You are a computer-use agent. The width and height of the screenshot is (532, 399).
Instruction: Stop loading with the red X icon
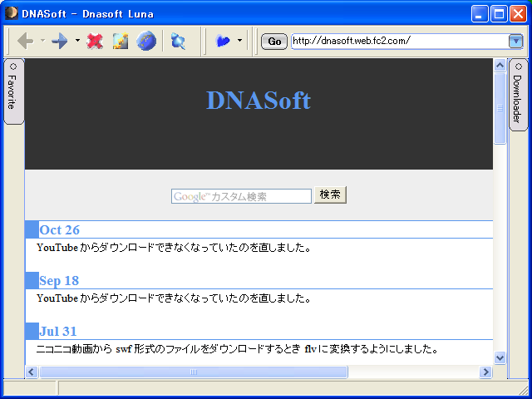95,41
